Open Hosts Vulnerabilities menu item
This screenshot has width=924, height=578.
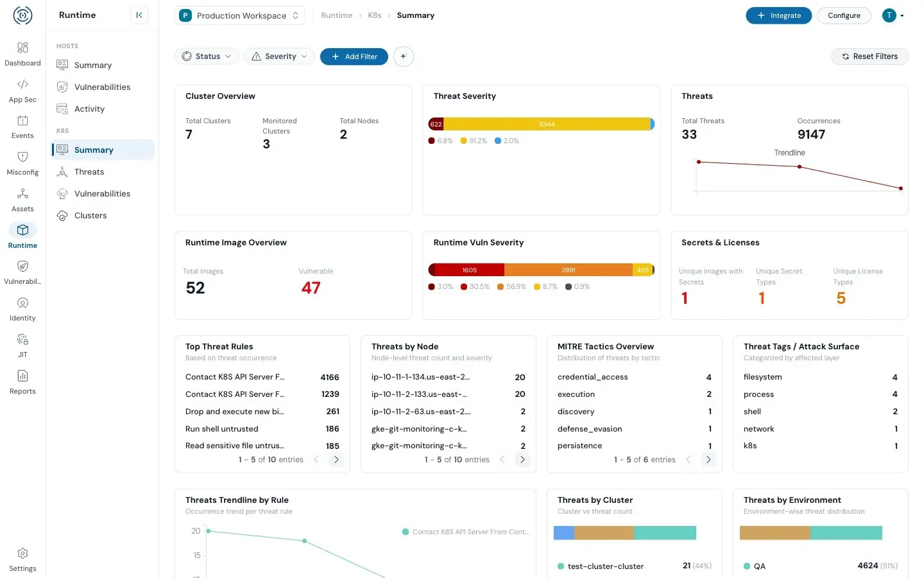tap(103, 87)
